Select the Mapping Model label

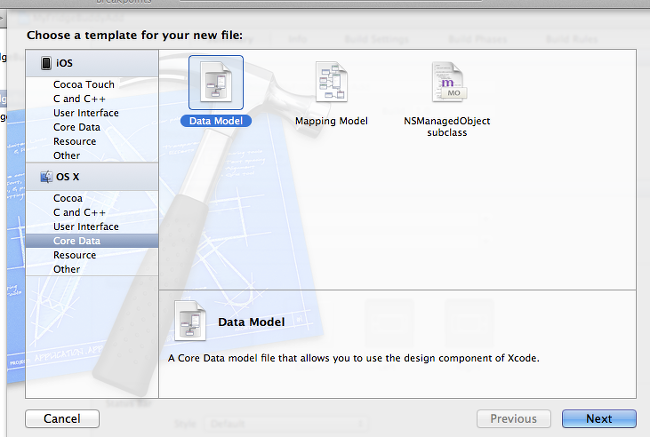point(331,121)
